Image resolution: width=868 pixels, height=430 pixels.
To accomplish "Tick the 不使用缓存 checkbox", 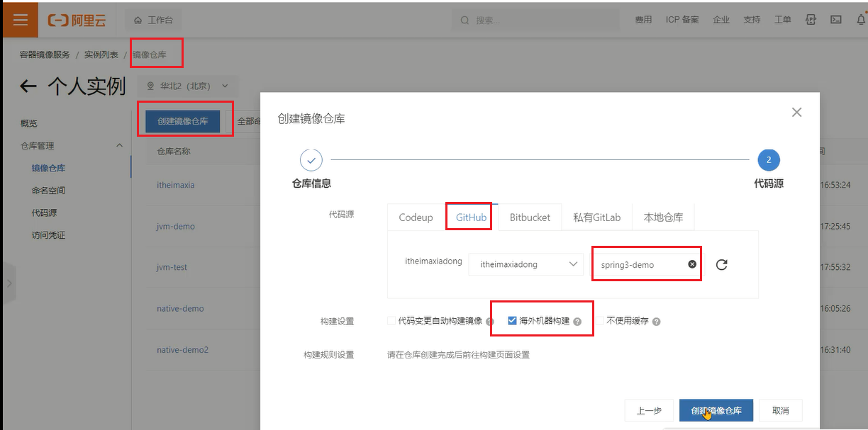I will pos(600,321).
